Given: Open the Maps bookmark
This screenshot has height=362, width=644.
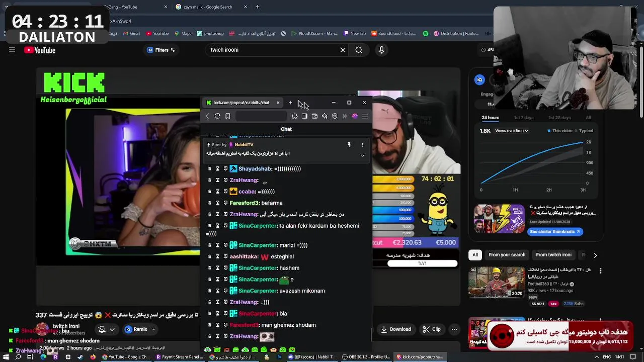Looking at the screenshot, I should click(183, 34).
